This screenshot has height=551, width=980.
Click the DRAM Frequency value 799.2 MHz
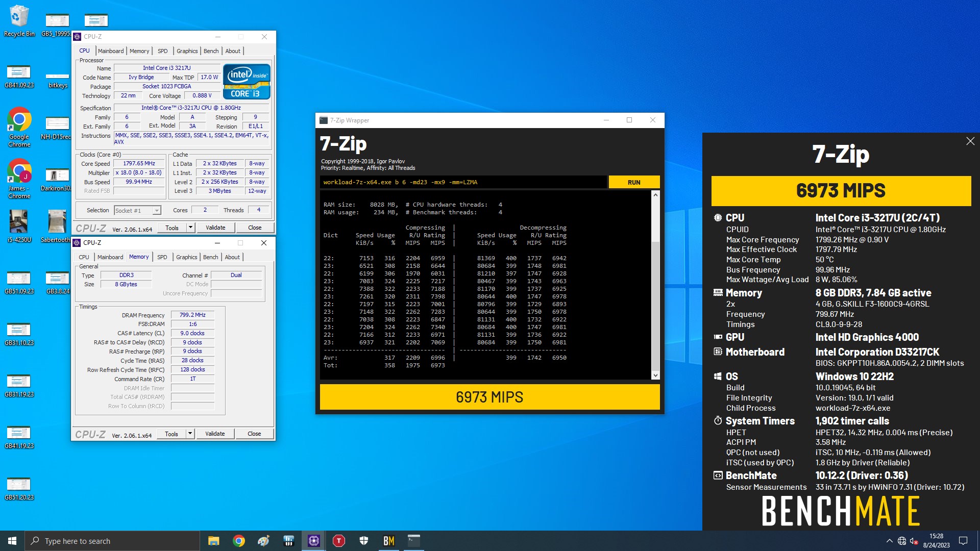pos(192,315)
